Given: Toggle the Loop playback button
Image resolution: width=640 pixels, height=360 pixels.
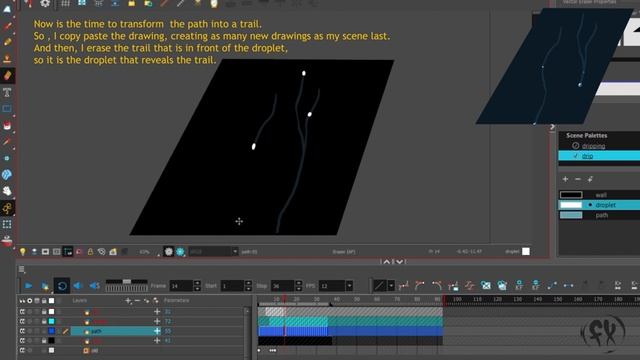Looking at the screenshot, I should pos(62,286).
